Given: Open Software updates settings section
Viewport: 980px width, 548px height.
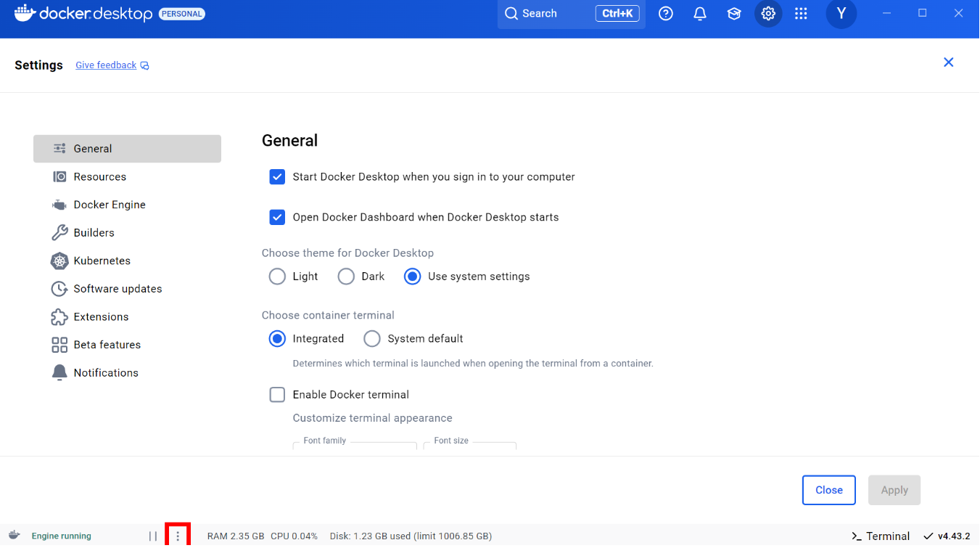Looking at the screenshot, I should tap(127, 289).
